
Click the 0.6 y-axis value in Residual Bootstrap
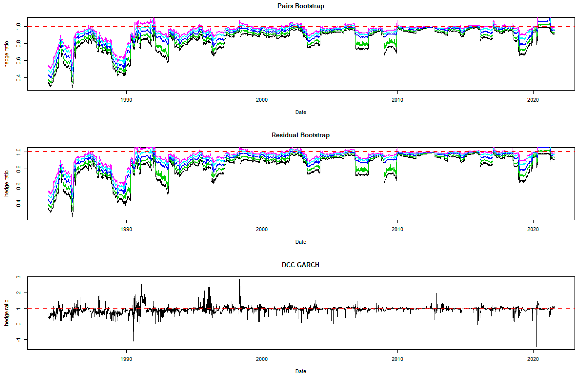point(19,186)
